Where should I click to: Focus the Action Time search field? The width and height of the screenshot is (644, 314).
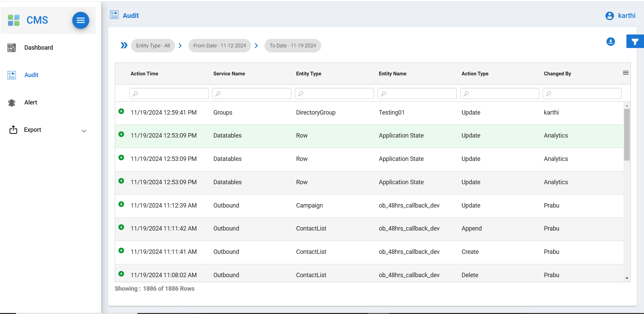[169, 94]
